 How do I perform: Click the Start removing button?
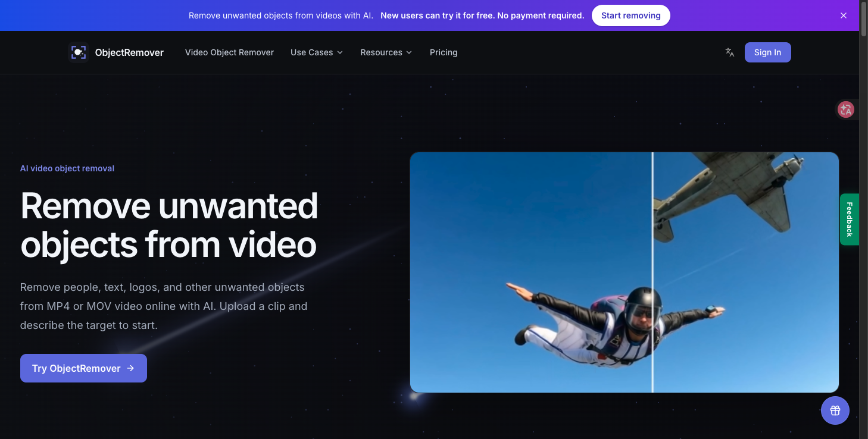[x=631, y=15]
